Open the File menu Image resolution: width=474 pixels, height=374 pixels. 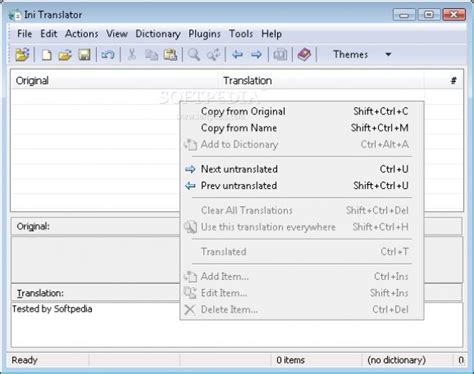click(24, 34)
